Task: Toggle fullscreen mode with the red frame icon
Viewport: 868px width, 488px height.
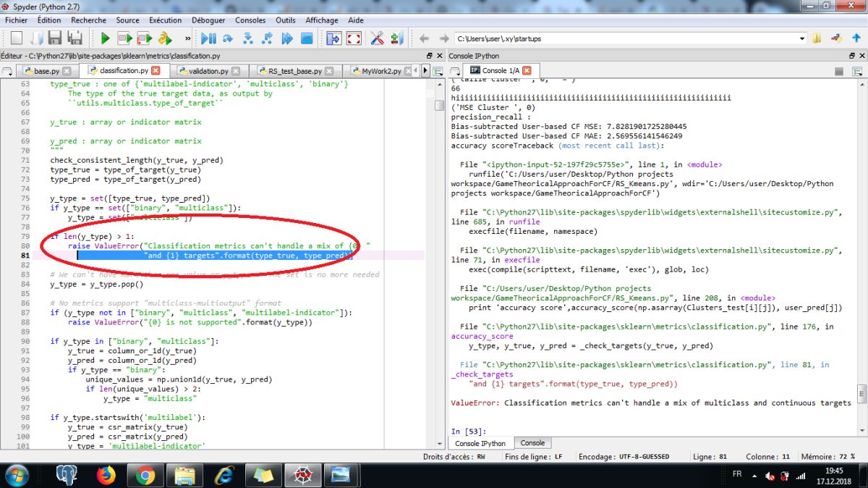Action: coord(354,38)
